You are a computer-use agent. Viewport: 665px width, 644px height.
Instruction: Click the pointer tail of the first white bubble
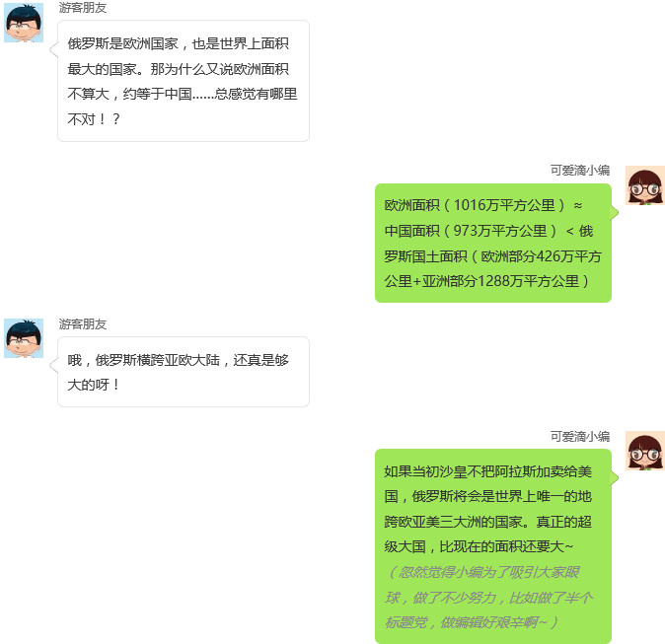54,49
